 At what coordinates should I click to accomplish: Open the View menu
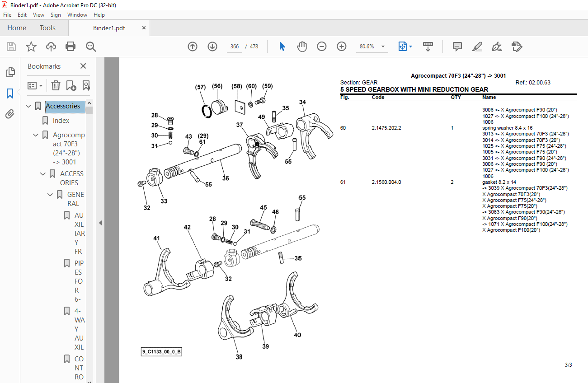click(38, 15)
